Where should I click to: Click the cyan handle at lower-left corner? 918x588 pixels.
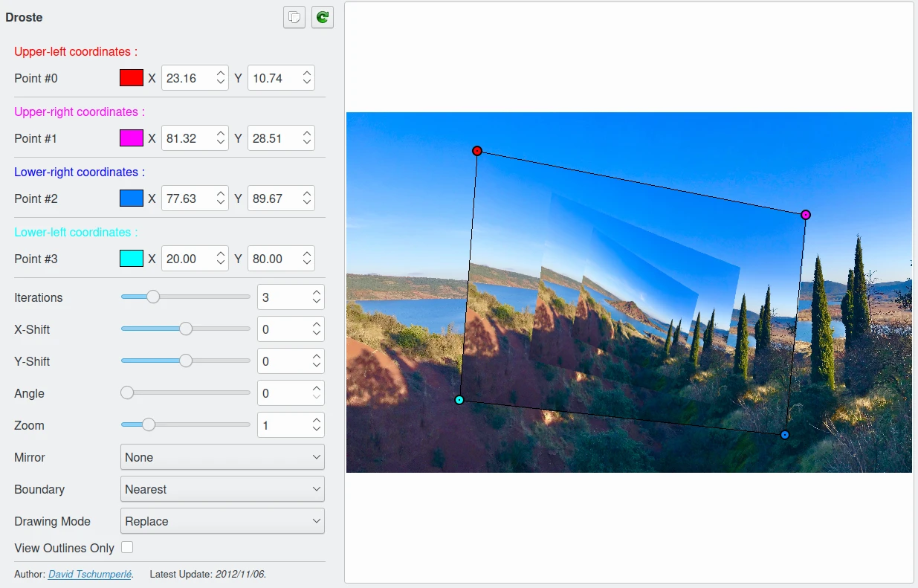pyautogui.click(x=459, y=400)
